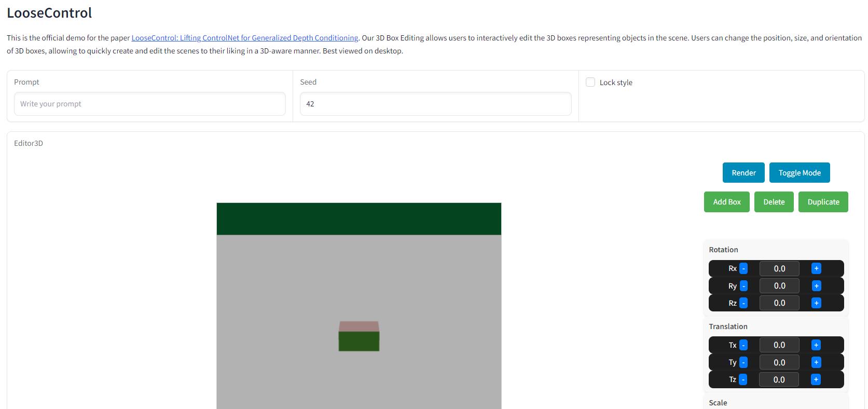This screenshot has height=409, width=868.
Task: Duplicate the selected box
Action: [823, 202]
